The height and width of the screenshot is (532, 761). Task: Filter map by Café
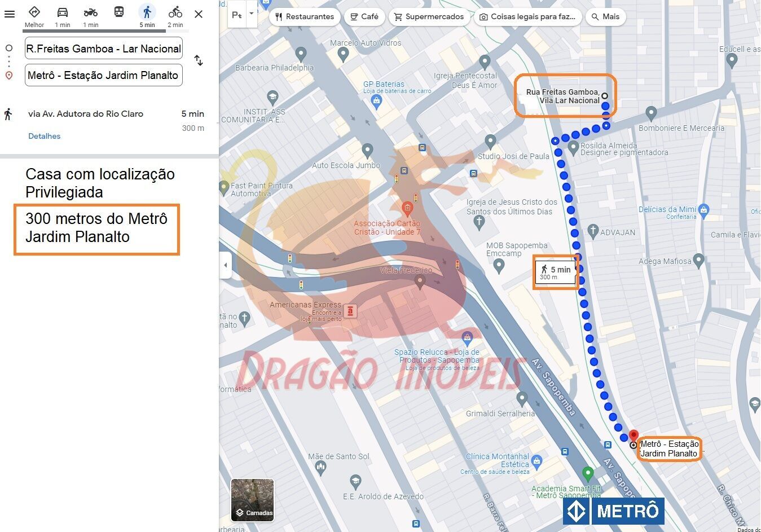click(364, 17)
